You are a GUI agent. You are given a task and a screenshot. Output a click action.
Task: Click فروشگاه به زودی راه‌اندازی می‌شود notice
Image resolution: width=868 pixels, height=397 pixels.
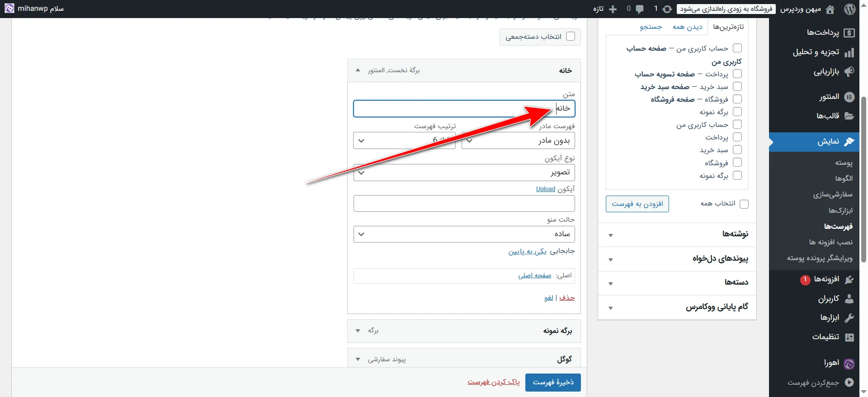726,9
